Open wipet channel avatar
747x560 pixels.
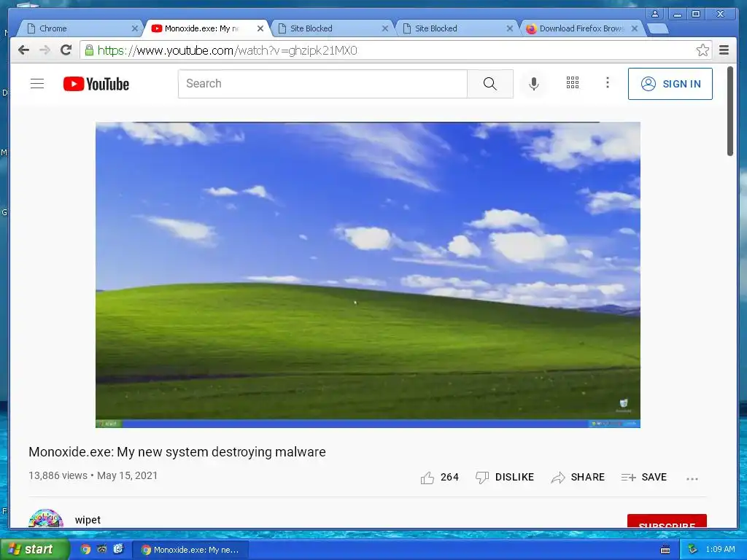point(46,518)
